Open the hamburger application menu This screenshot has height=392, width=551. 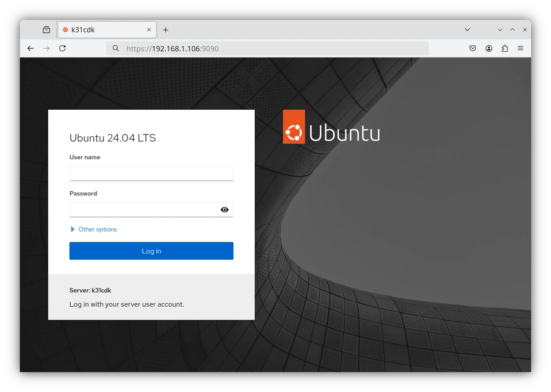click(x=520, y=49)
